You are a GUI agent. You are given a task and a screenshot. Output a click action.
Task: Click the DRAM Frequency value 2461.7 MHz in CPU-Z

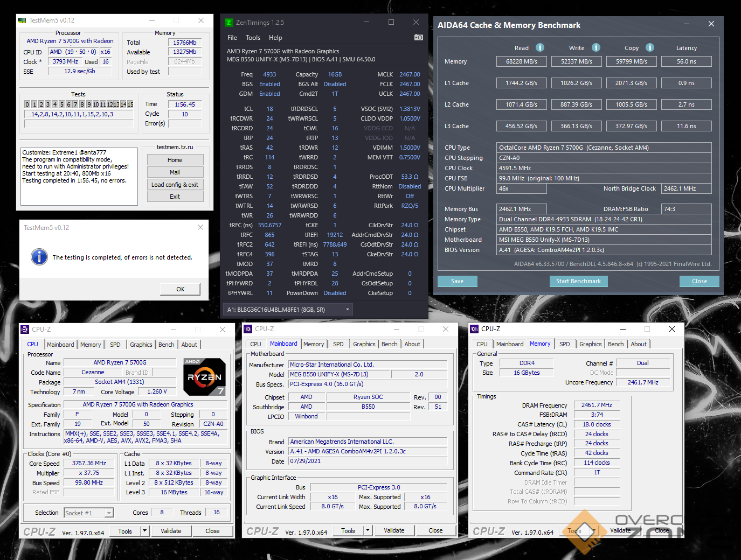[597, 405]
